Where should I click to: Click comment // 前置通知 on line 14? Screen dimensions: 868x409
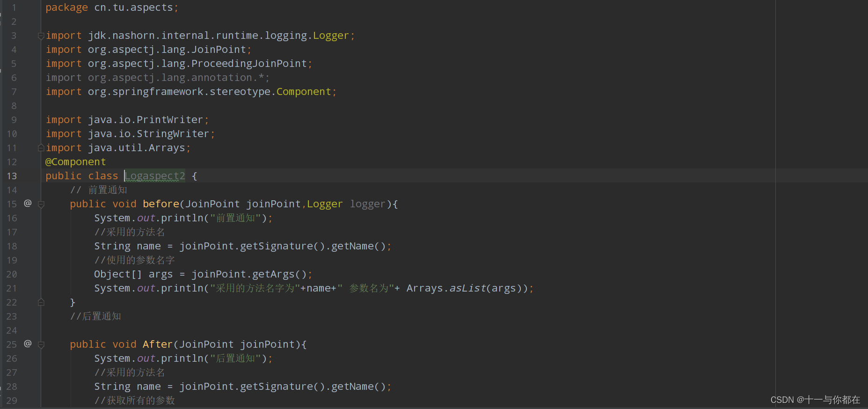tap(99, 190)
